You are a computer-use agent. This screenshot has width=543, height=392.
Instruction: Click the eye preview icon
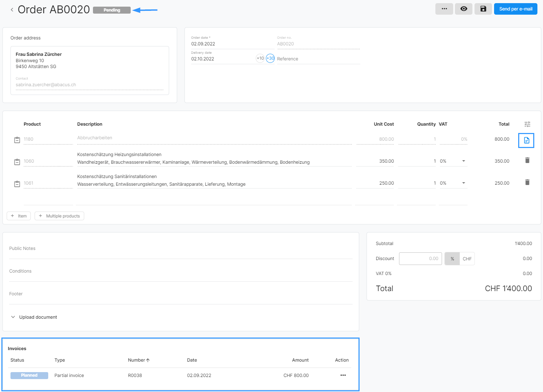coord(464,9)
